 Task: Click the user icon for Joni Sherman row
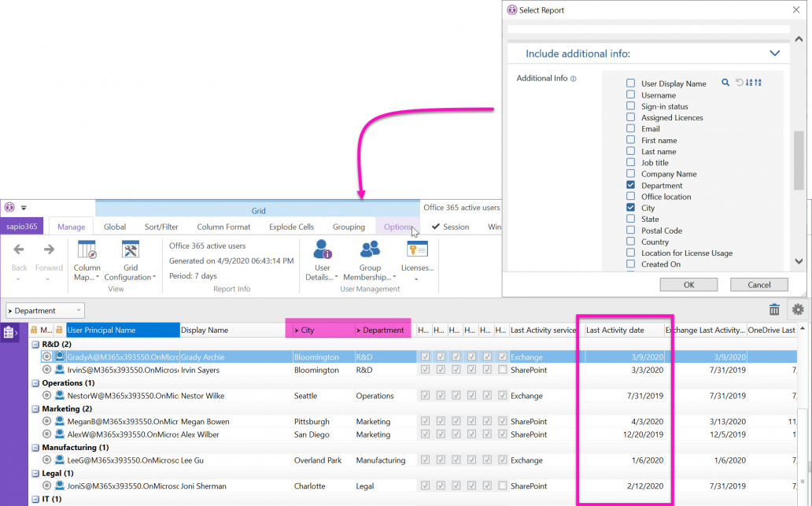click(x=60, y=486)
